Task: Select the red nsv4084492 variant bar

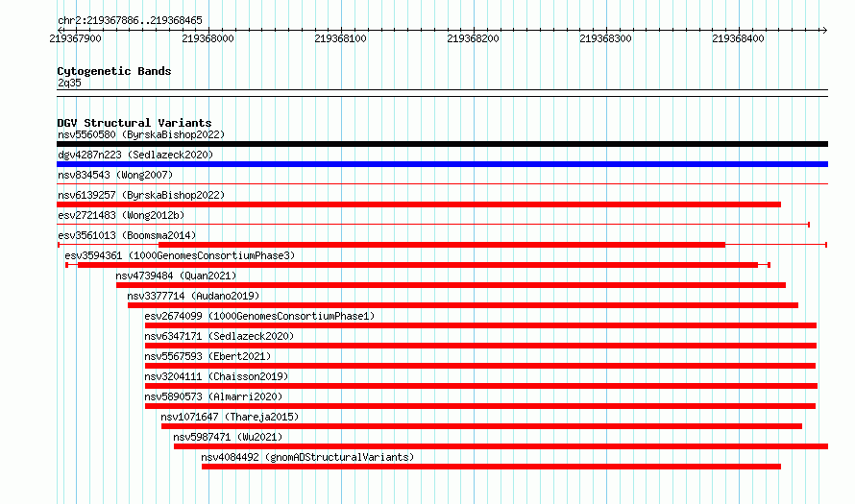Action: [x=491, y=467]
